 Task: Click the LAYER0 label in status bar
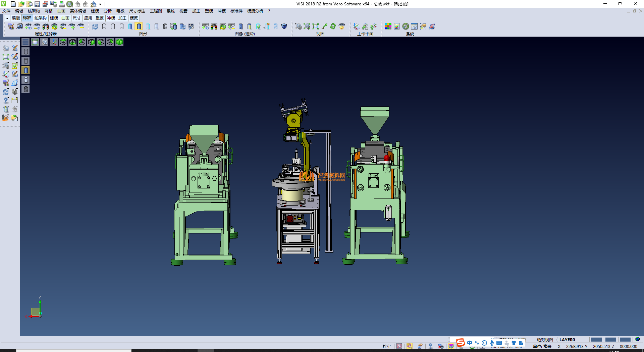point(567,340)
